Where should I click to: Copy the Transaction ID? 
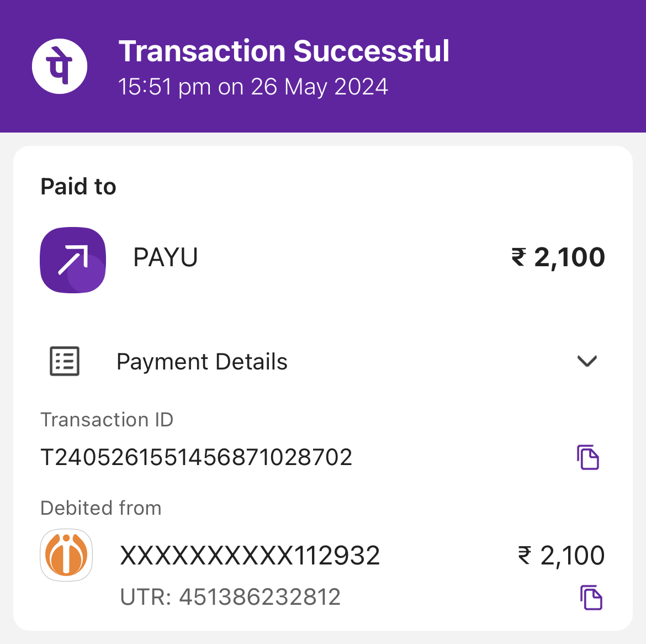tap(588, 457)
